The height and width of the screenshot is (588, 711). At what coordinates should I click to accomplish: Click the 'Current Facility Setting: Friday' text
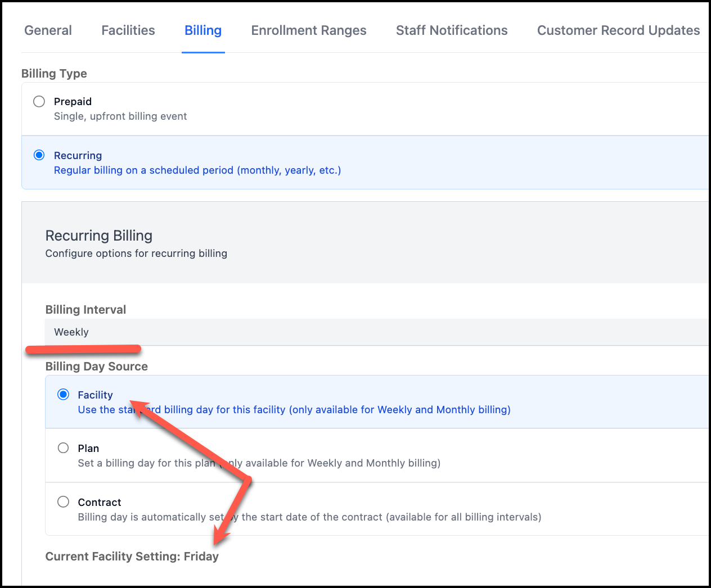[x=132, y=557]
